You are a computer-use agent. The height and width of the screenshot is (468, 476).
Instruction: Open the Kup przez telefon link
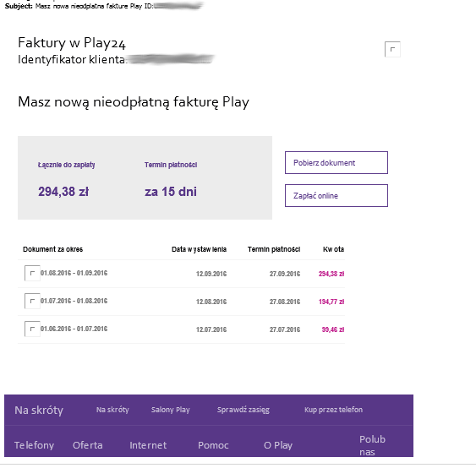pyautogui.click(x=333, y=410)
